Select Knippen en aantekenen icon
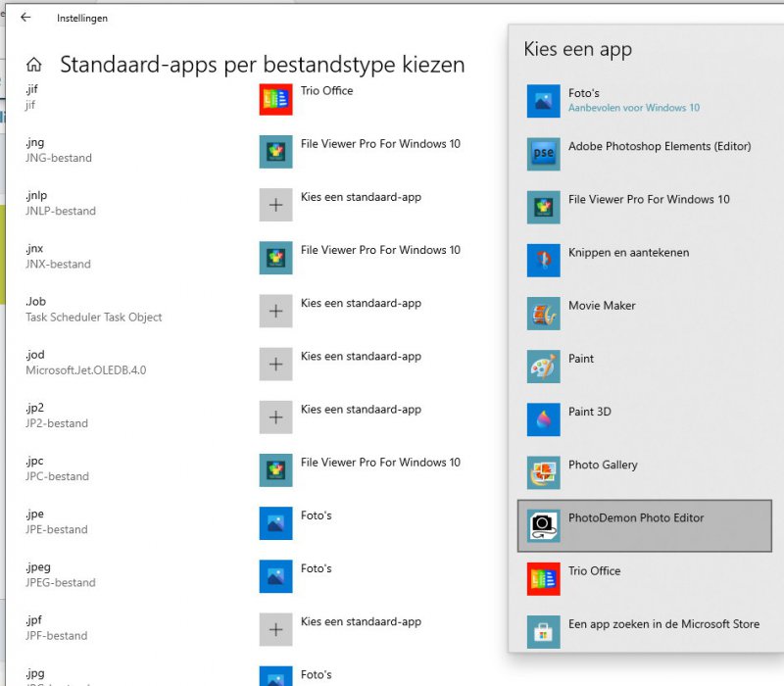This screenshot has height=686, width=784. click(x=544, y=260)
